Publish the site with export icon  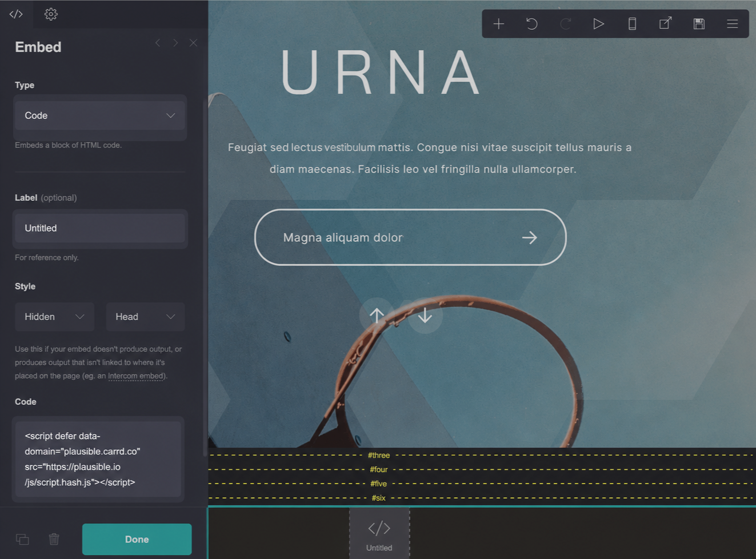[666, 24]
